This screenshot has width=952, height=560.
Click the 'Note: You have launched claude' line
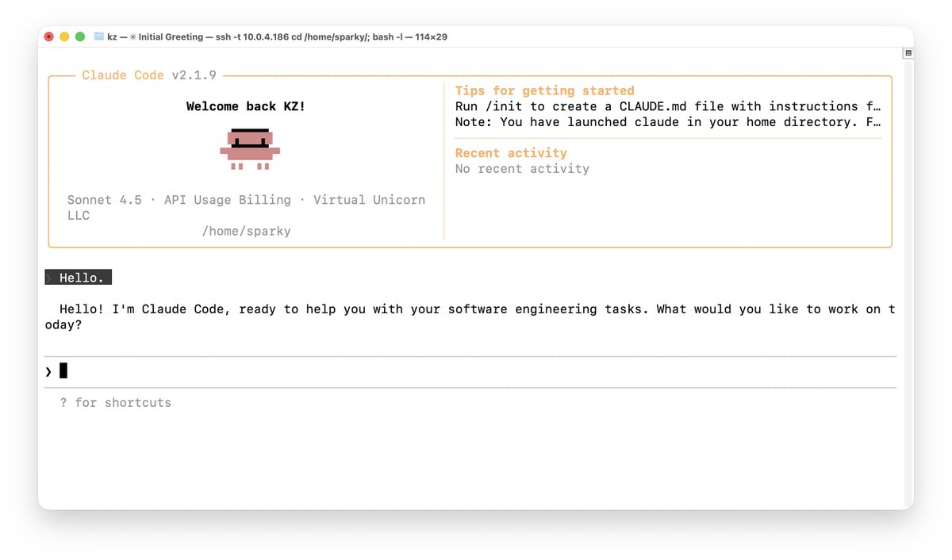click(x=668, y=122)
